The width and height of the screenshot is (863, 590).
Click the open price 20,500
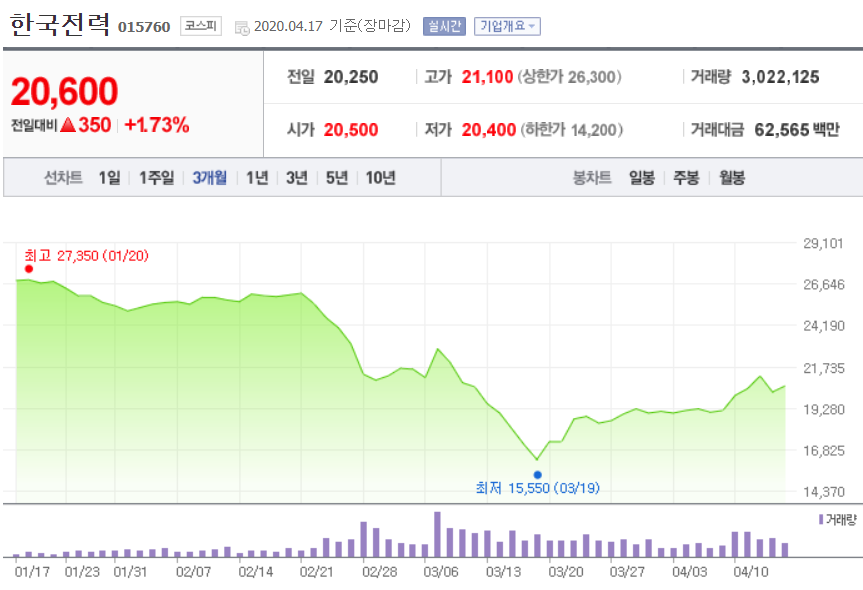point(351,130)
